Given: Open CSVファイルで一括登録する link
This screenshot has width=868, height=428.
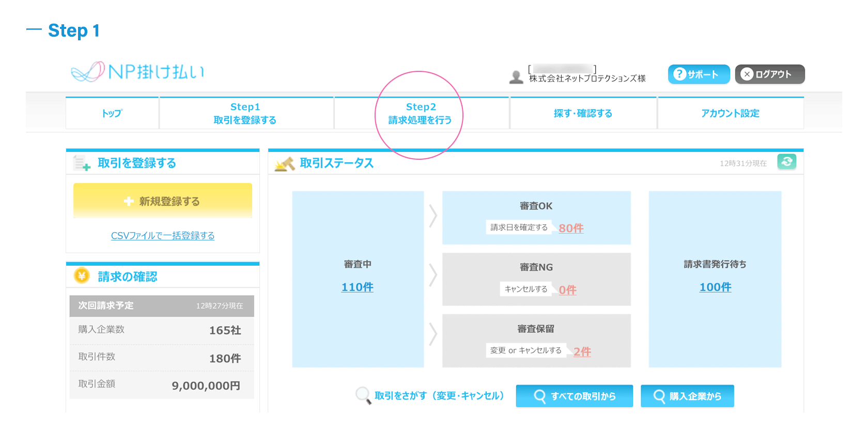Looking at the screenshot, I should tap(163, 236).
